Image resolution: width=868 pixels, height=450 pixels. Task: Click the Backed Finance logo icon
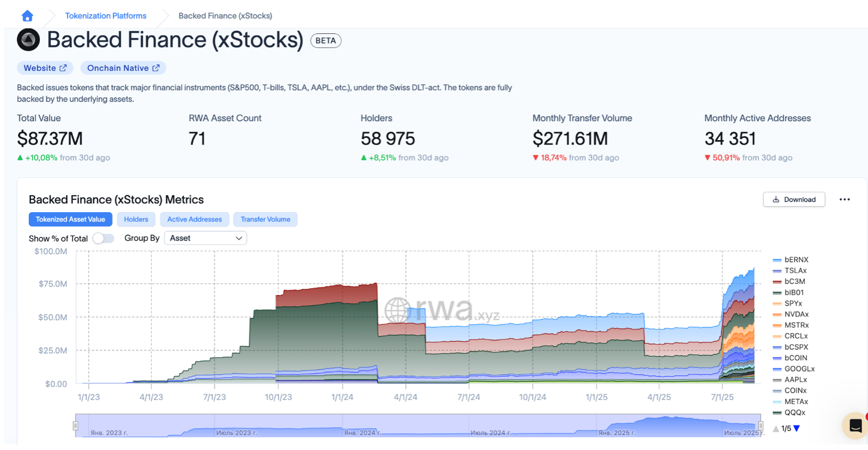coord(28,40)
